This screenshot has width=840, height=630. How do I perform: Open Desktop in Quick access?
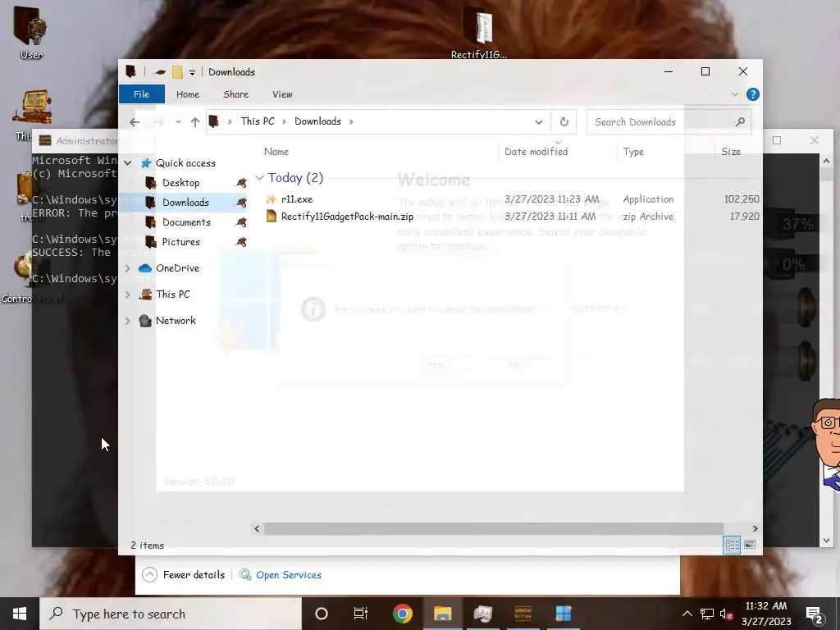tap(181, 183)
